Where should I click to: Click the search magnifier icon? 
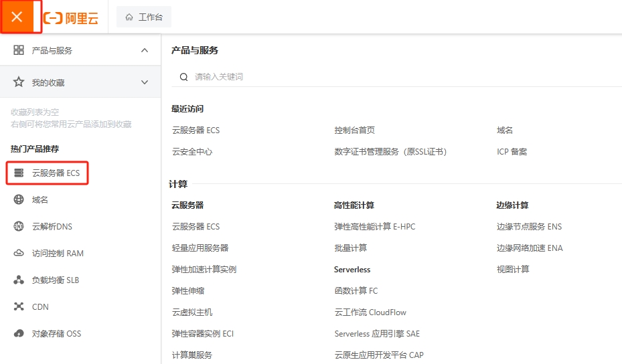[183, 77]
